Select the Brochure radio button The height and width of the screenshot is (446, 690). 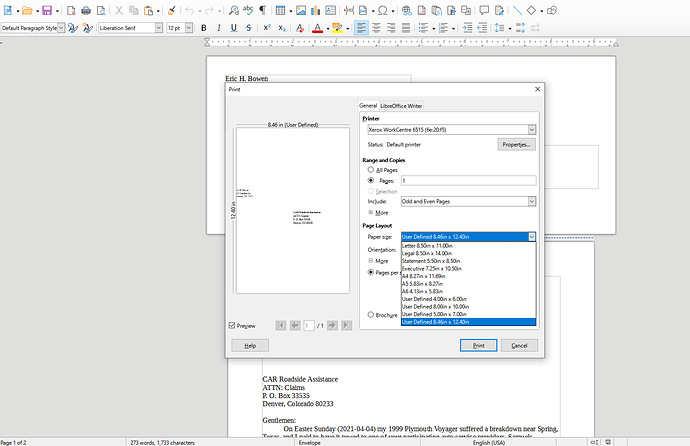pyautogui.click(x=371, y=314)
